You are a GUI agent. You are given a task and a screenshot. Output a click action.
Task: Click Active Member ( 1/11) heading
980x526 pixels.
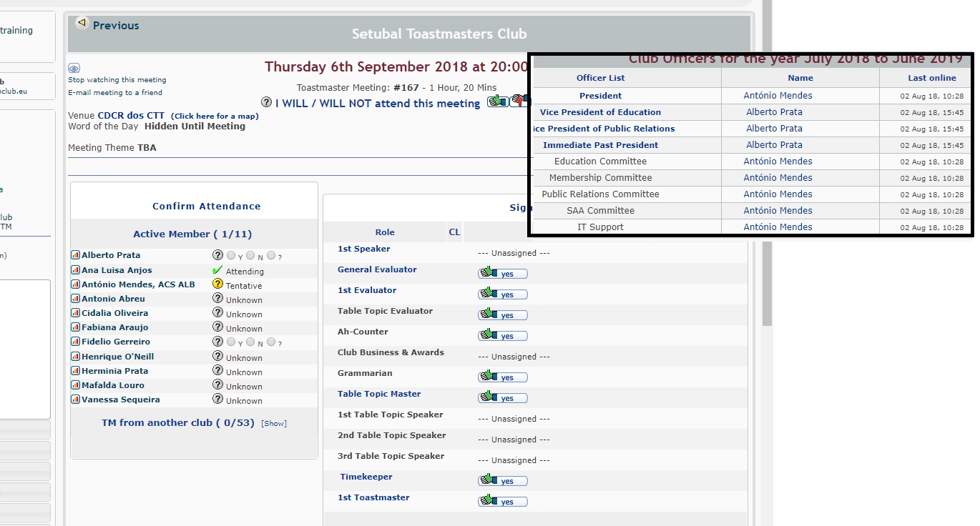point(192,234)
